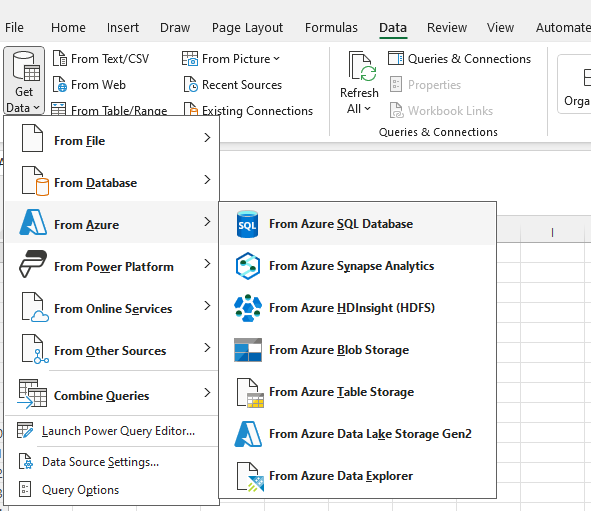Viewport: 591px width, 511px height.
Task: Click the Azure Data Lake Storage icon
Action: 248,434
